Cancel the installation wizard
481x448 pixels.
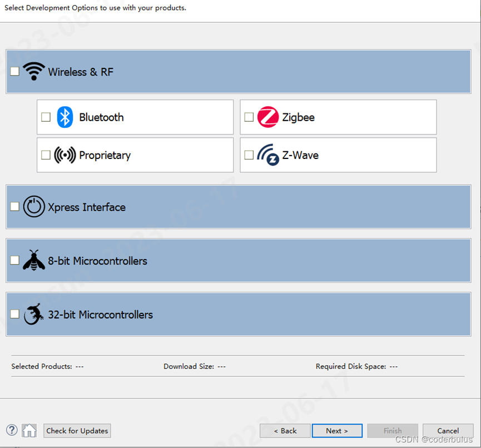(x=448, y=430)
